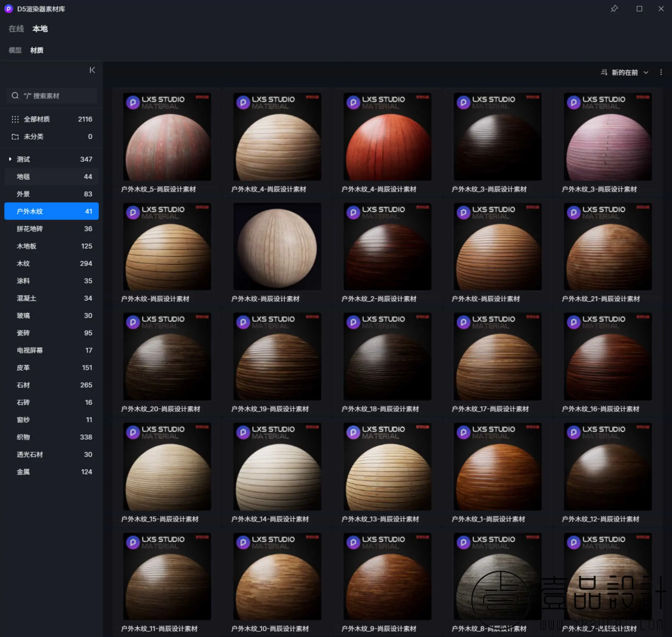Viewport: 672px width, 637px height.
Task: Open the 新的在前 sort dropdown
Action: coord(625,72)
